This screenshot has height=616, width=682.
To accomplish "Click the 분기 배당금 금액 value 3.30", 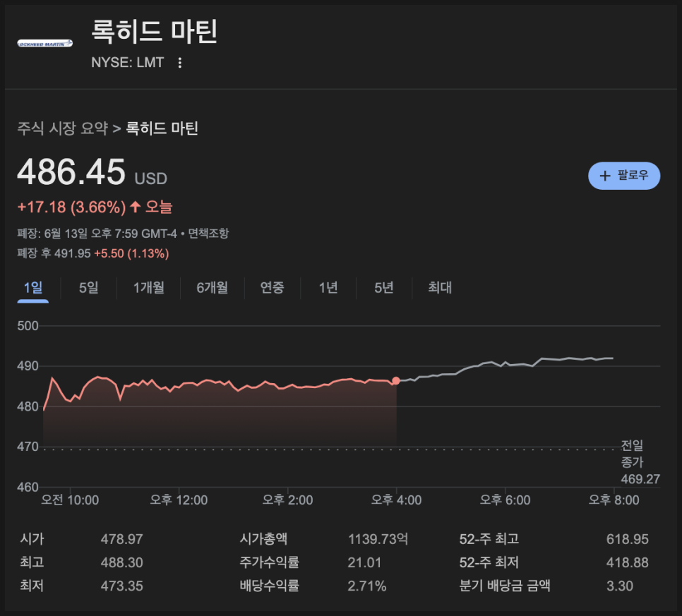I will click(x=620, y=586).
